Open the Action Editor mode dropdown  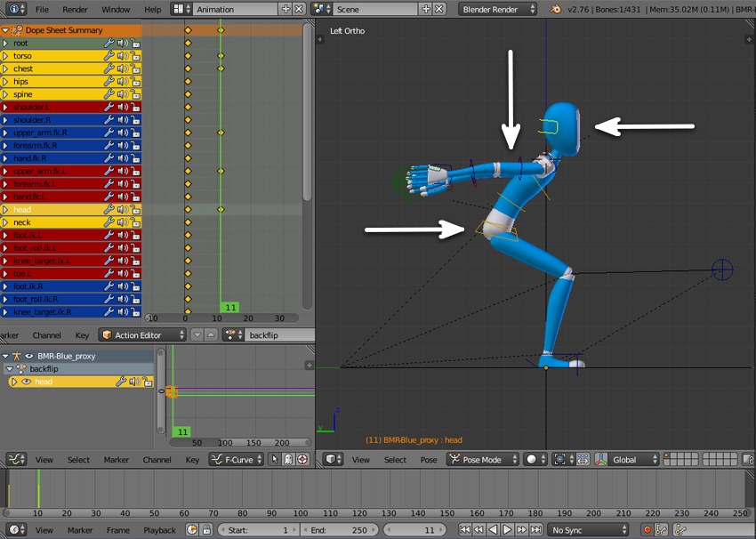click(142, 335)
